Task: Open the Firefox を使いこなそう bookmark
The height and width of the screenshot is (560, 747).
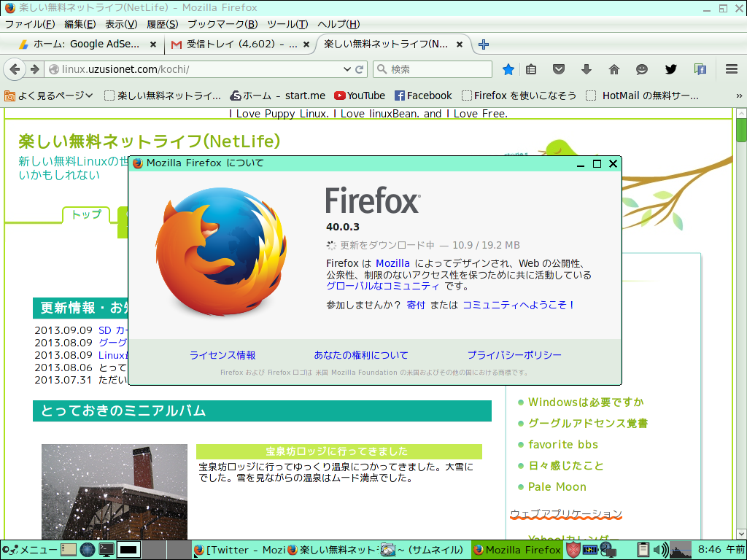Action: tap(519, 96)
